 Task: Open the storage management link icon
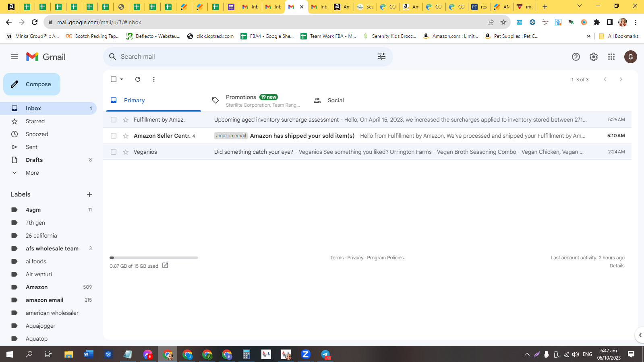click(x=165, y=266)
